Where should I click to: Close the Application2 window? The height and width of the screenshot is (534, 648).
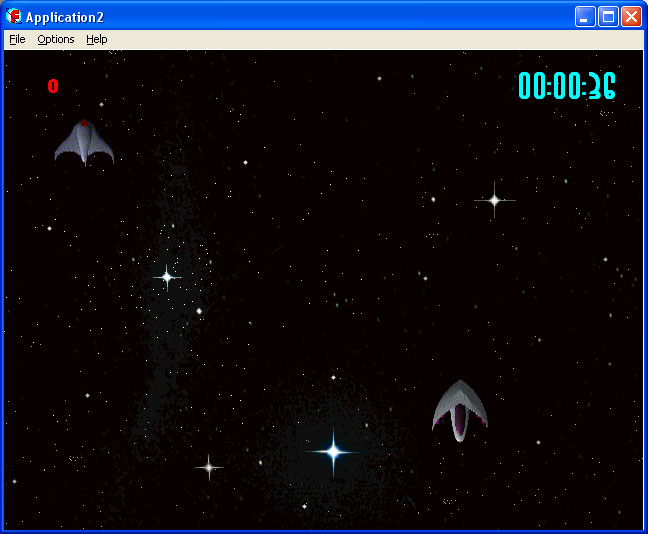pyautogui.click(x=631, y=17)
